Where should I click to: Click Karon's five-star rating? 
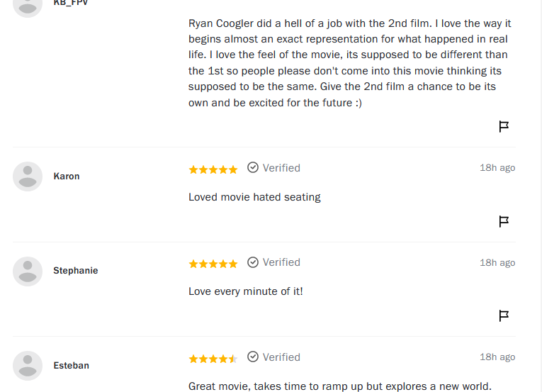pos(213,169)
